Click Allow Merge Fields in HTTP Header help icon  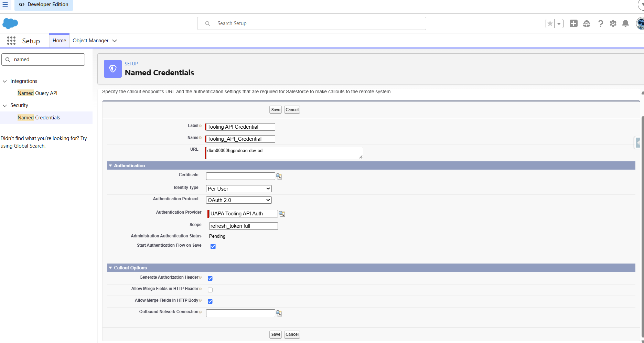[200, 289]
